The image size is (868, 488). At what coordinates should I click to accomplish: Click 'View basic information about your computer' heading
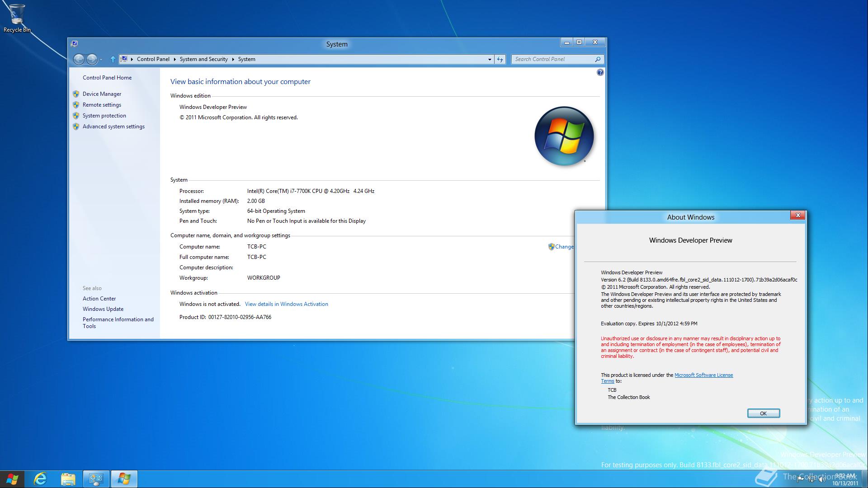coord(240,82)
